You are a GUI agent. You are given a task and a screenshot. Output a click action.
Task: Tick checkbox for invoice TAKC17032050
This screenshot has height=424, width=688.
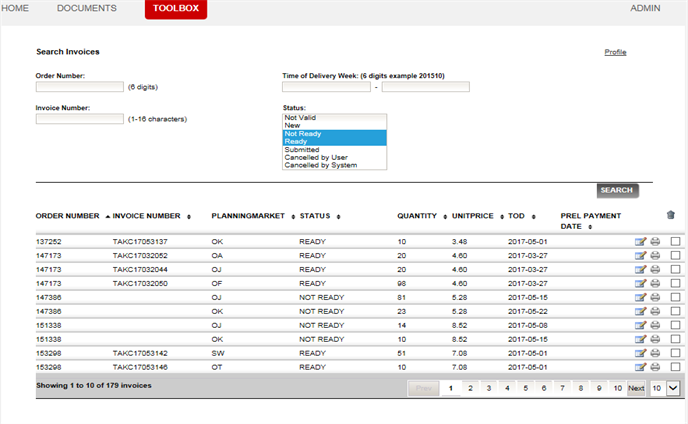pos(676,284)
